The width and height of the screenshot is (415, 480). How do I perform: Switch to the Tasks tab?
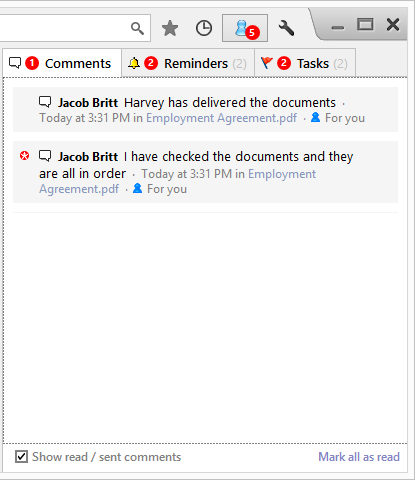click(305, 63)
